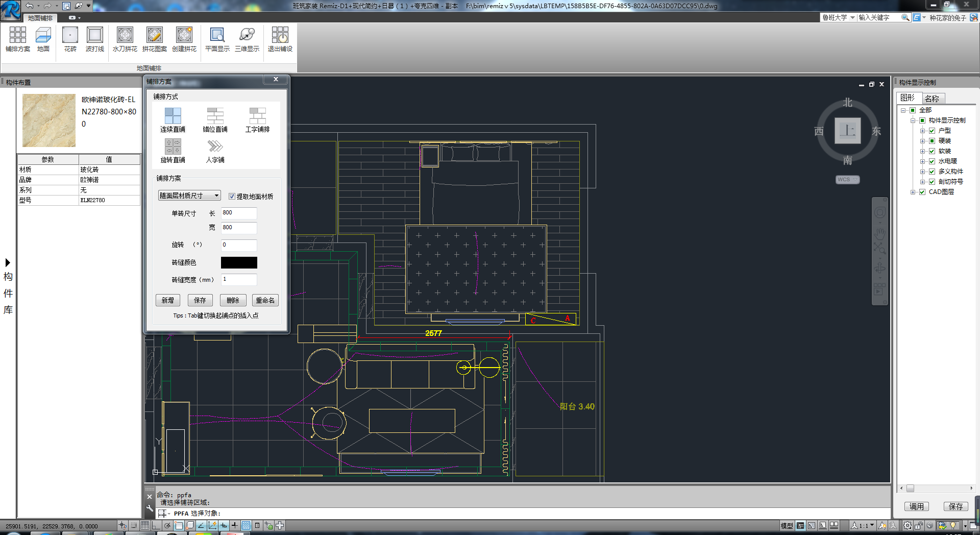The image size is (980, 535).
Task: Select 旋转直铺 rotated straight layout
Action: pyautogui.click(x=173, y=151)
